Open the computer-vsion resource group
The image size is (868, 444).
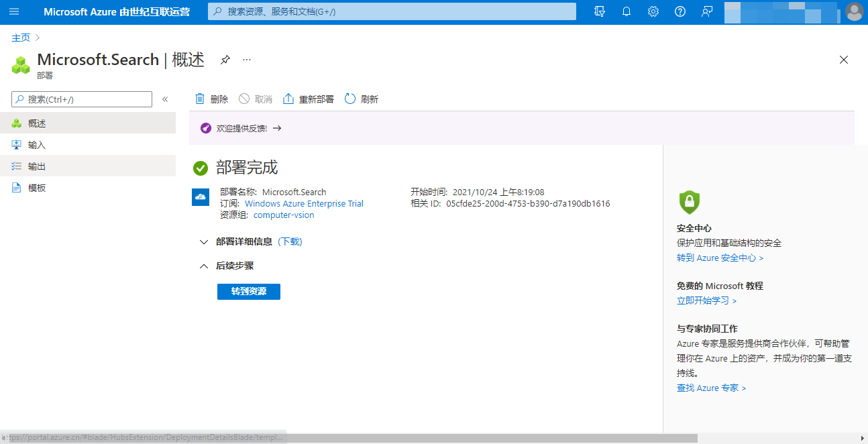[284, 215]
